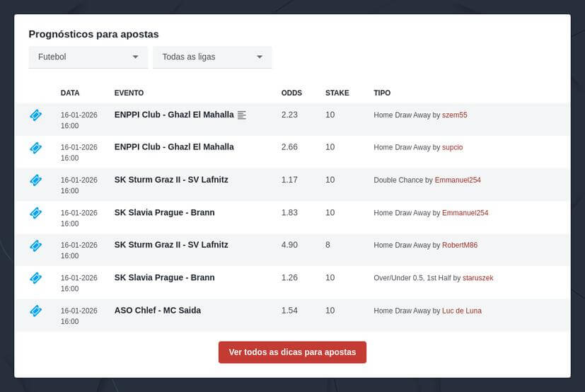Open Luc de Luna's profile
The image size is (585, 392).
pyautogui.click(x=461, y=311)
